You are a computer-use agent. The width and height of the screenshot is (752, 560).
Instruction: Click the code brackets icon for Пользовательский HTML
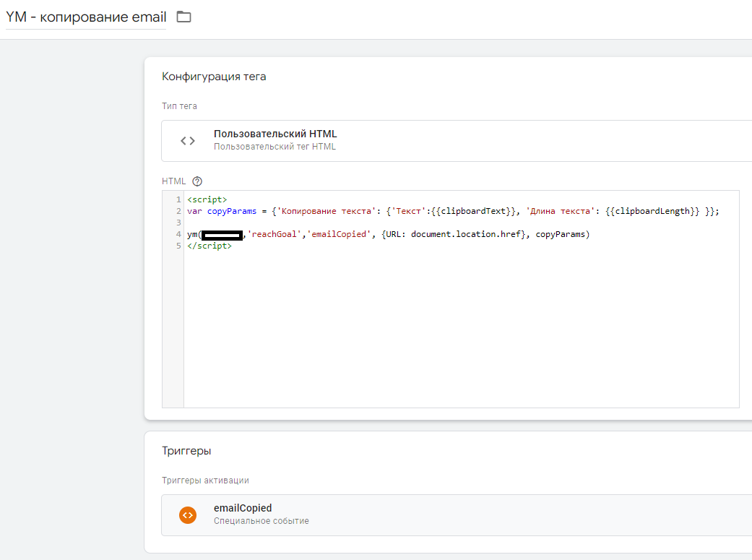coord(188,141)
